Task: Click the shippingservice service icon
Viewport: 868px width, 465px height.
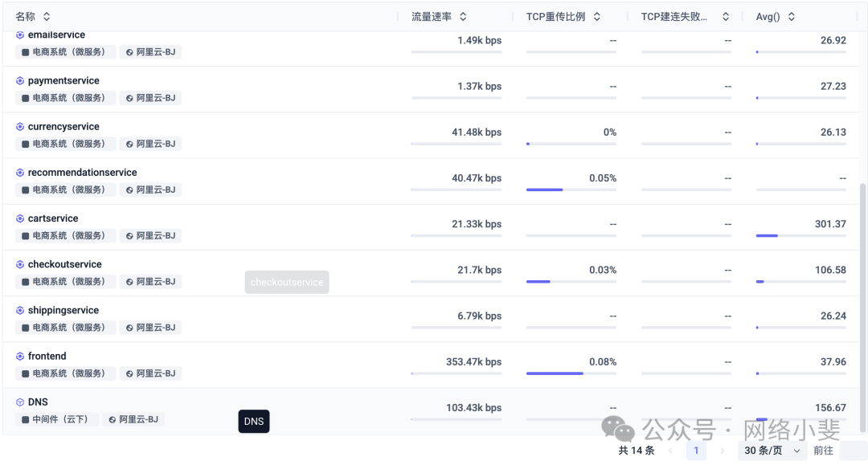Action: [x=20, y=310]
